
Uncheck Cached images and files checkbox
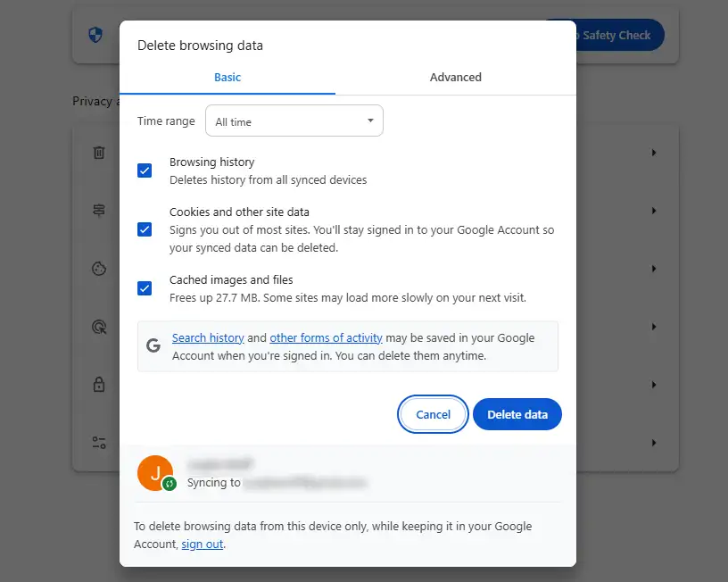(145, 288)
